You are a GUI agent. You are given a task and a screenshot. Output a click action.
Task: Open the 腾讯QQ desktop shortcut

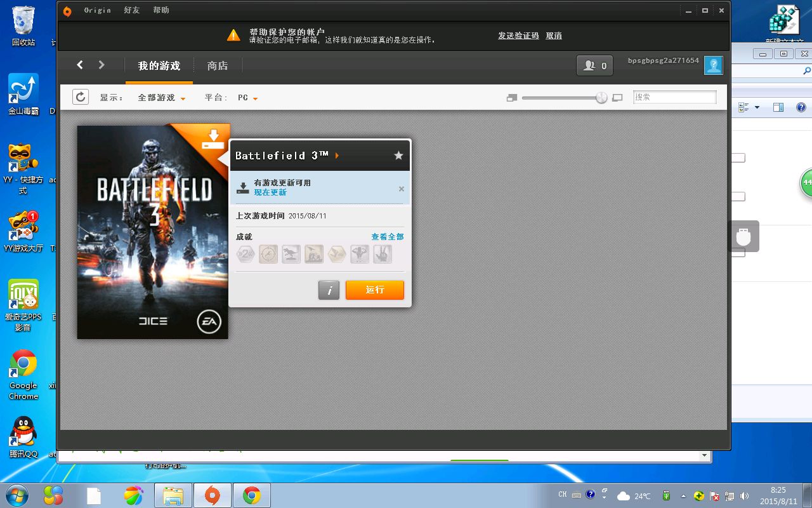23,437
